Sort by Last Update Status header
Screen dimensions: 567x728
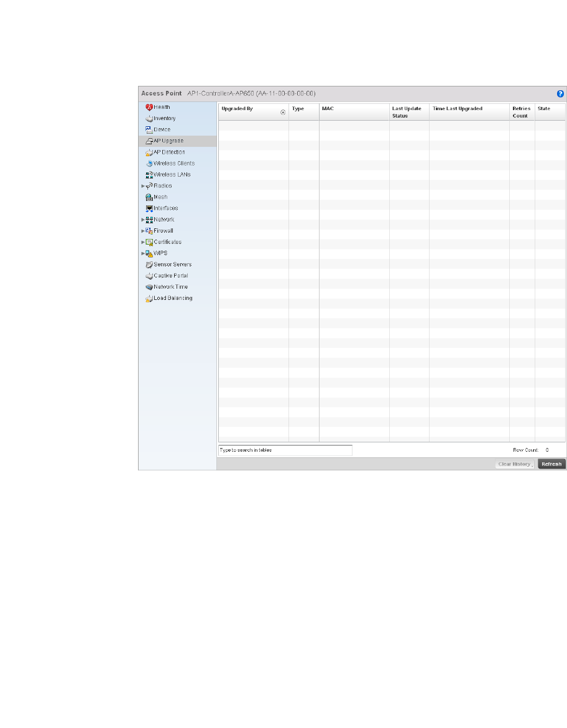pyautogui.click(x=409, y=112)
